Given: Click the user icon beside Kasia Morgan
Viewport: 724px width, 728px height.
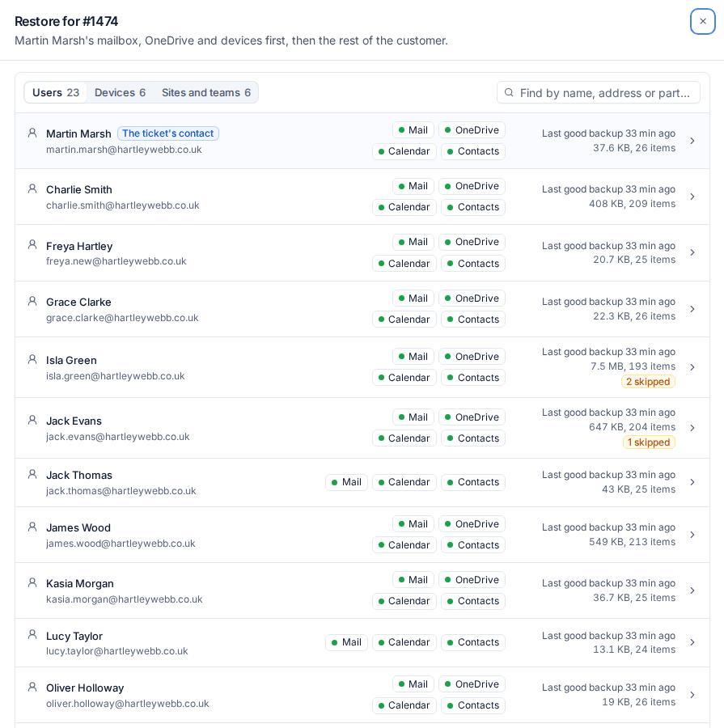Looking at the screenshot, I should pyautogui.click(x=32, y=582).
